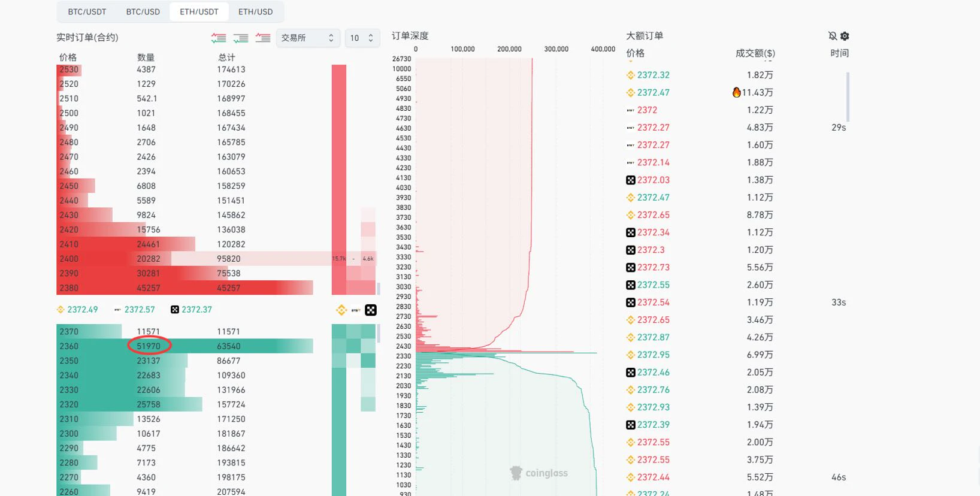
Task: Click the OKX icon on the 2372.39 order
Action: pos(631,425)
